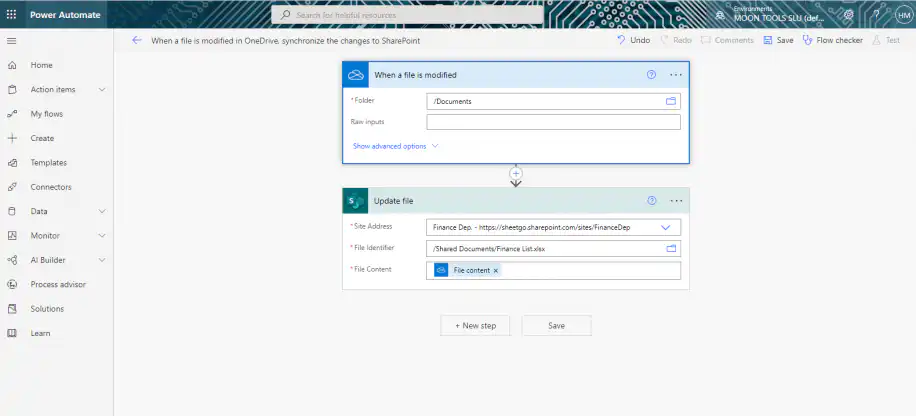Image resolution: width=916 pixels, height=416 pixels.
Task: Click the + New step button
Action: point(475,325)
